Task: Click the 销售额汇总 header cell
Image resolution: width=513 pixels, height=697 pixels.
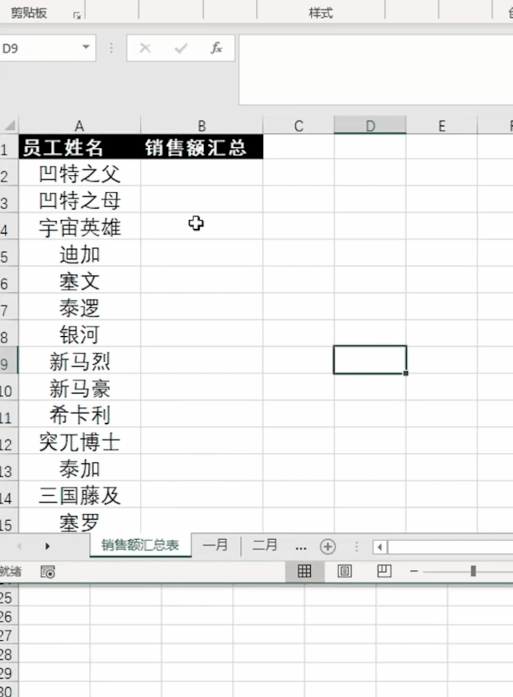Action: pos(202,147)
